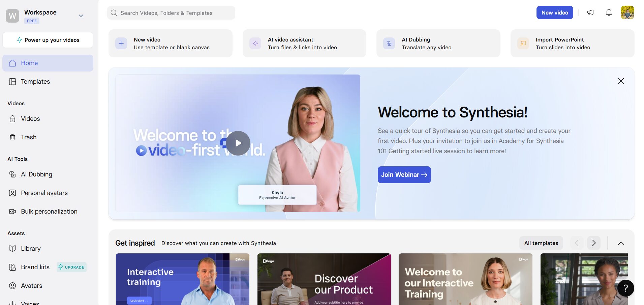Click the FREE plan badge
The image size is (644, 305).
[x=32, y=21]
